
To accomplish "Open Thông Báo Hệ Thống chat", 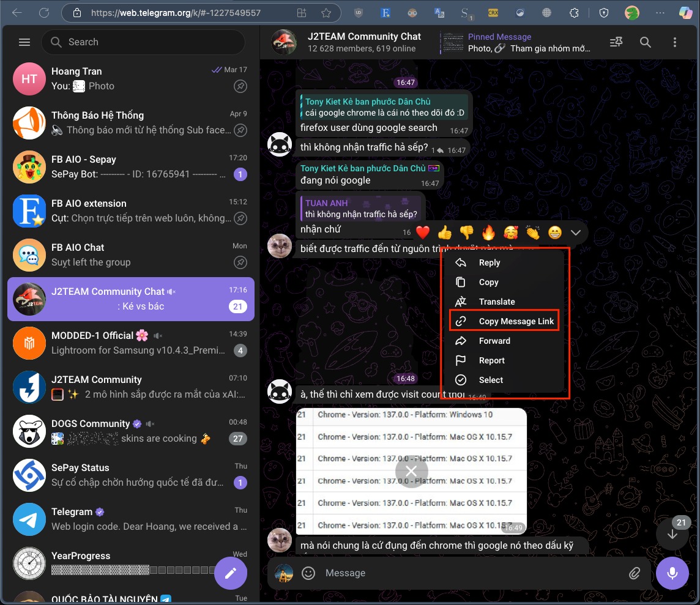I will [131, 123].
